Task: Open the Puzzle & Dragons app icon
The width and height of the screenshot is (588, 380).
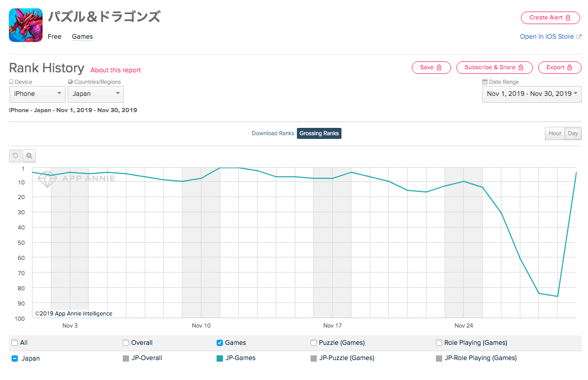Action: [x=26, y=25]
